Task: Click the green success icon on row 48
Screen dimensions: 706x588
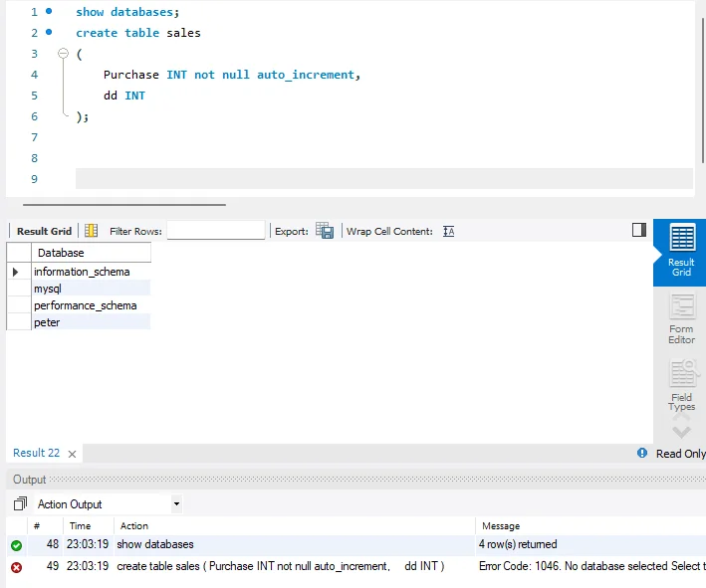Action: (x=16, y=545)
